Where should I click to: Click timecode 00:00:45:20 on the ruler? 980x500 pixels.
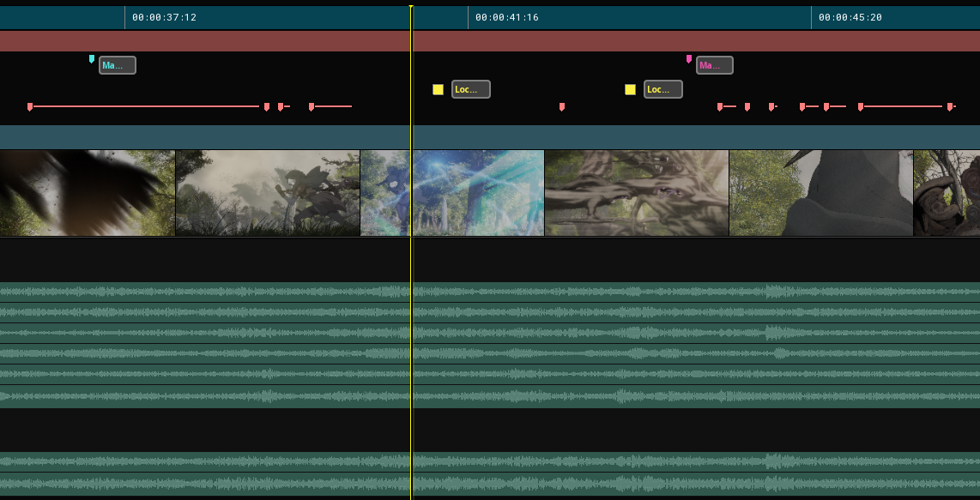pos(850,17)
